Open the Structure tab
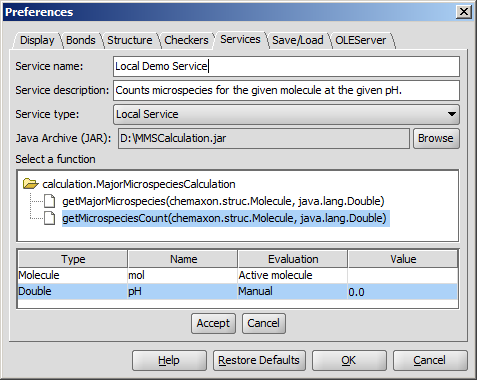This screenshot has height=380, width=477. 130,40
